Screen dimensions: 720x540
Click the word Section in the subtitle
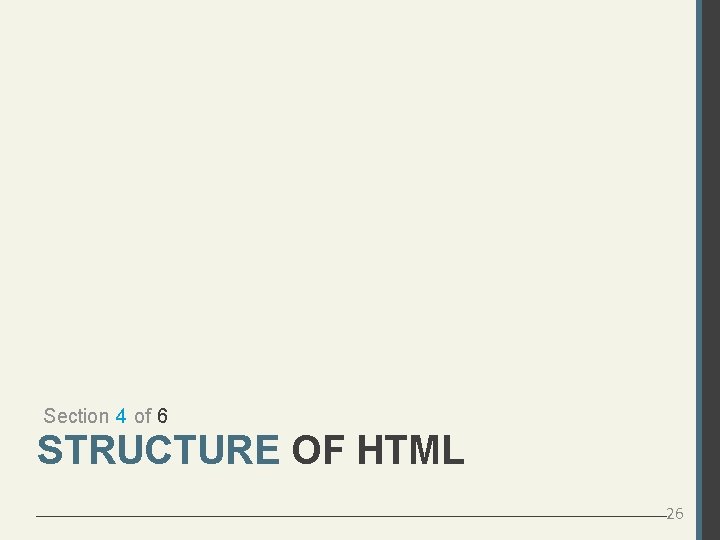(77, 416)
